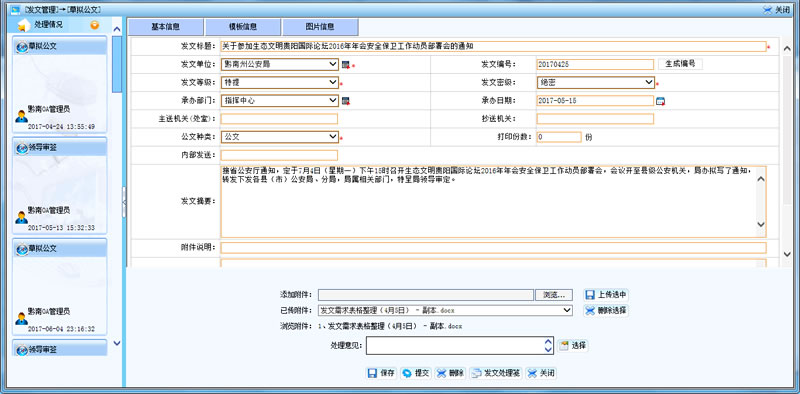This screenshot has width=800, height=394.
Task: Click the picker icon beside 发文单位
Action: pyautogui.click(x=346, y=65)
